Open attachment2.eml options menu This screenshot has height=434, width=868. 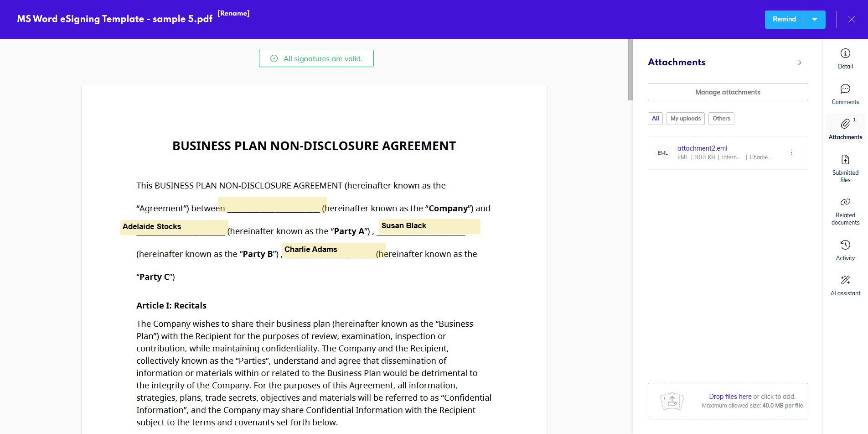(791, 153)
